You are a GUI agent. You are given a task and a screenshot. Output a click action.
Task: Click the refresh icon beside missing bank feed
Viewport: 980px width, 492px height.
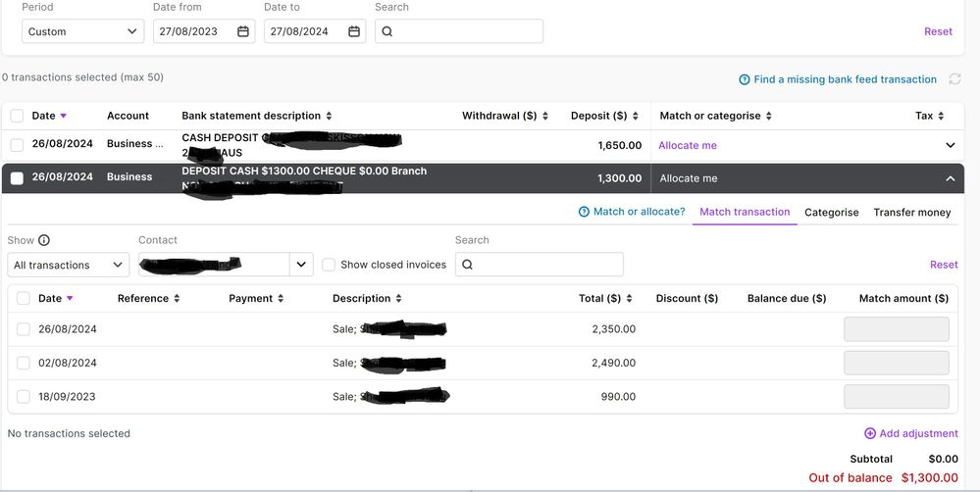pyautogui.click(x=956, y=79)
